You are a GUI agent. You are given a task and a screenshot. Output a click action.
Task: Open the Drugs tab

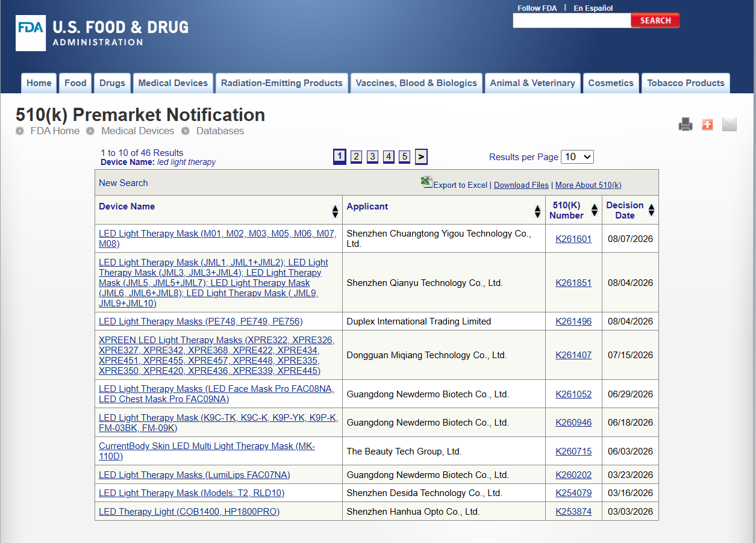[112, 83]
